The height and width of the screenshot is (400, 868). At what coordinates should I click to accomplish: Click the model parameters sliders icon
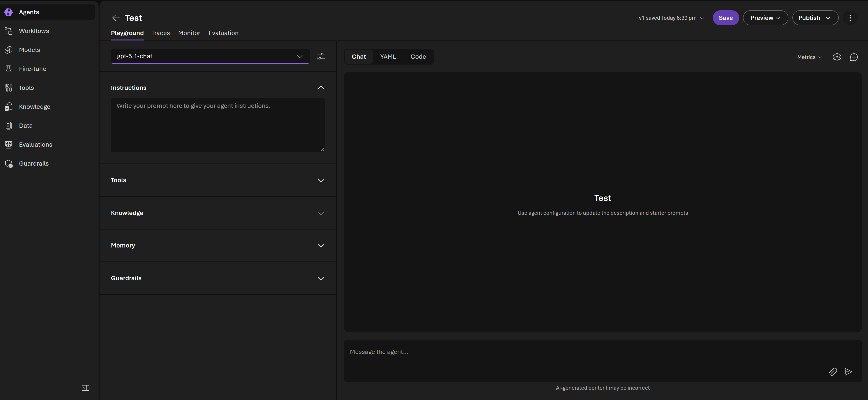point(321,56)
